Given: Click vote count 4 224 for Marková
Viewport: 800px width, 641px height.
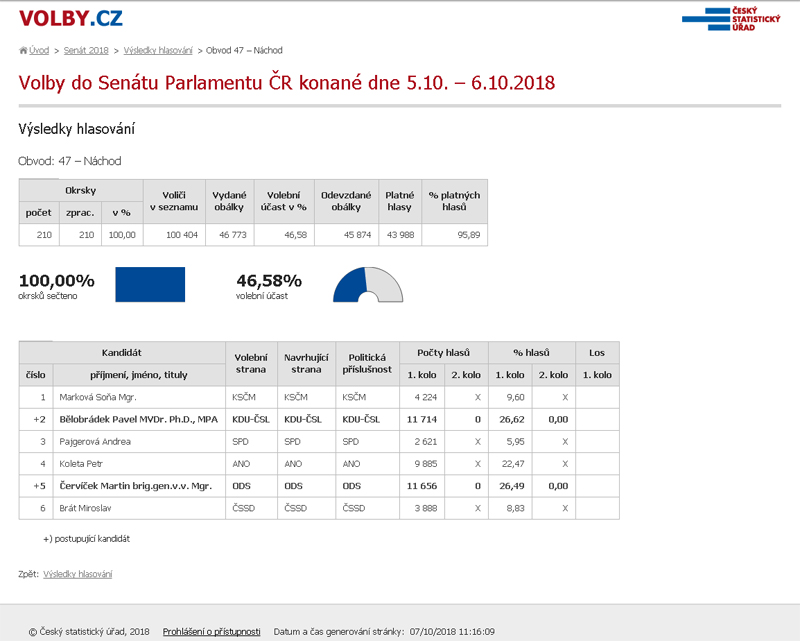Looking at the screenshot, I should tap(426, 397).
